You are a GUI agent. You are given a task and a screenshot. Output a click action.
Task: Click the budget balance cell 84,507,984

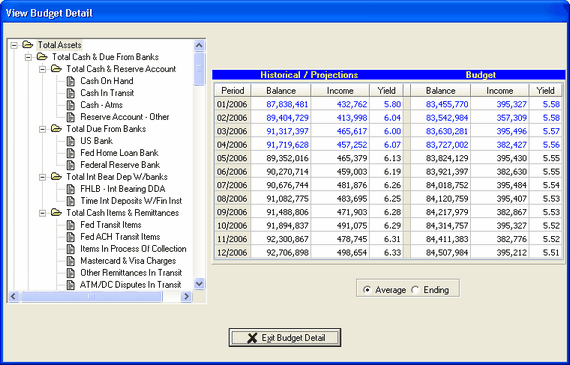coord(441,252)
